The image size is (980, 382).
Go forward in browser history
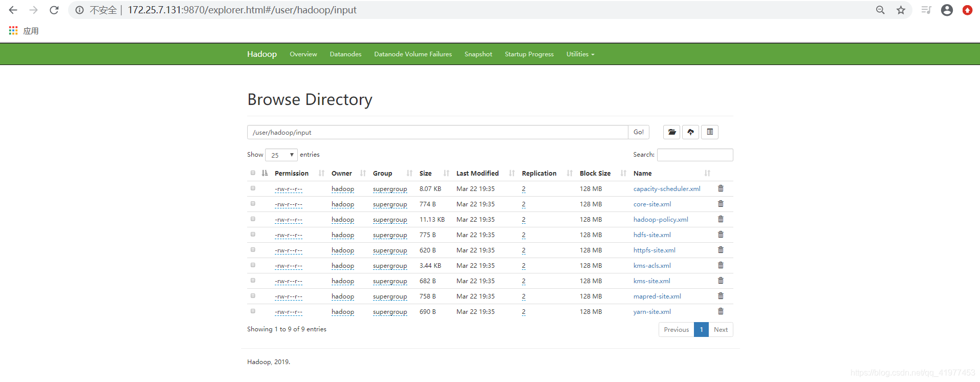(33, 10)
